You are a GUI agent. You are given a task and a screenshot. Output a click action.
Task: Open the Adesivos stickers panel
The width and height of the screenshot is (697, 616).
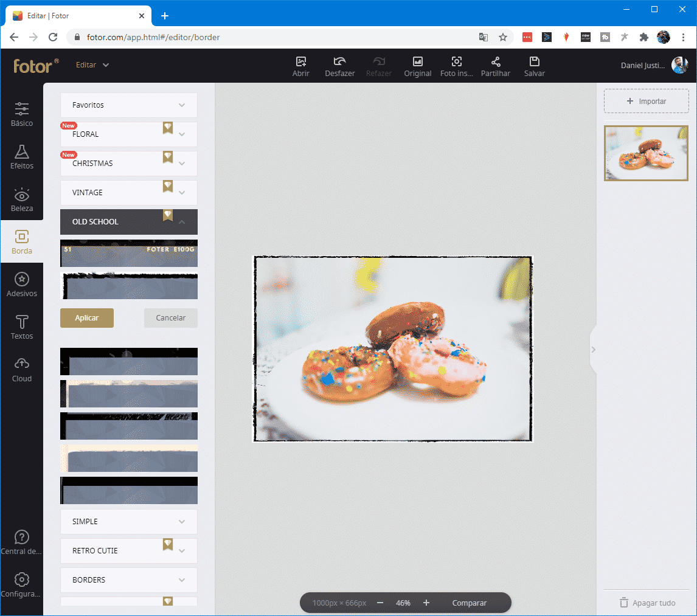tap(22, 285)
